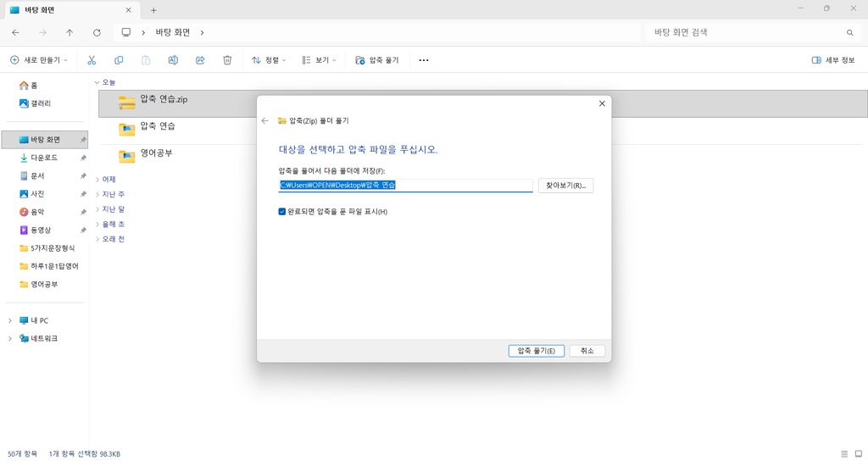Close the extract dialog with X
Viewport: 868px width, 461px height.
(603, 103)
